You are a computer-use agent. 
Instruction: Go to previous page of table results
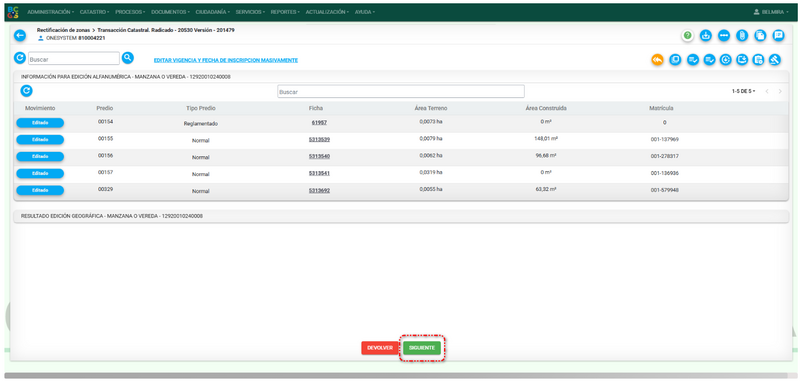pyautogui.click(x=766, y=91)
